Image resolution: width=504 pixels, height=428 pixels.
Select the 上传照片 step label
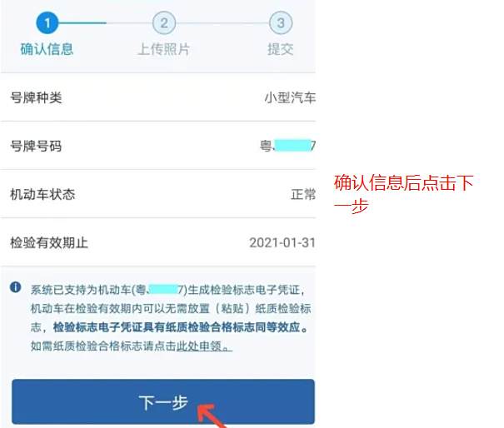tap(164, 49)
